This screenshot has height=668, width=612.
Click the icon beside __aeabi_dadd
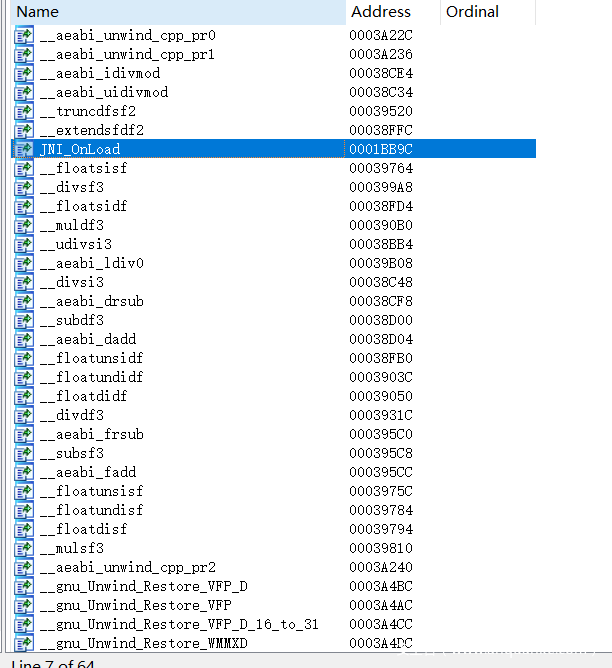(x=23, y=339)
